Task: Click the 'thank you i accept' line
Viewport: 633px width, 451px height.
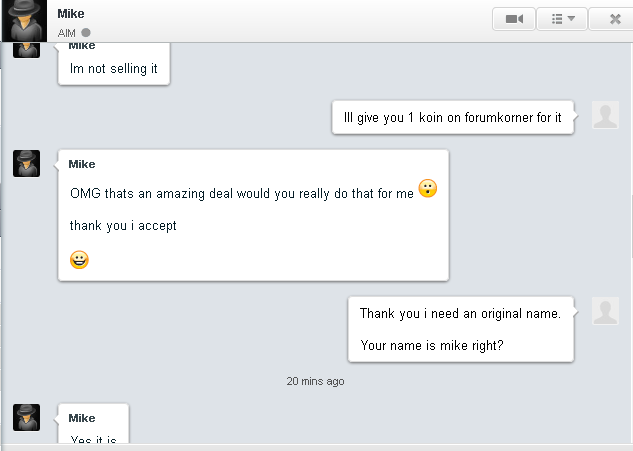Action: pos(123,226)
